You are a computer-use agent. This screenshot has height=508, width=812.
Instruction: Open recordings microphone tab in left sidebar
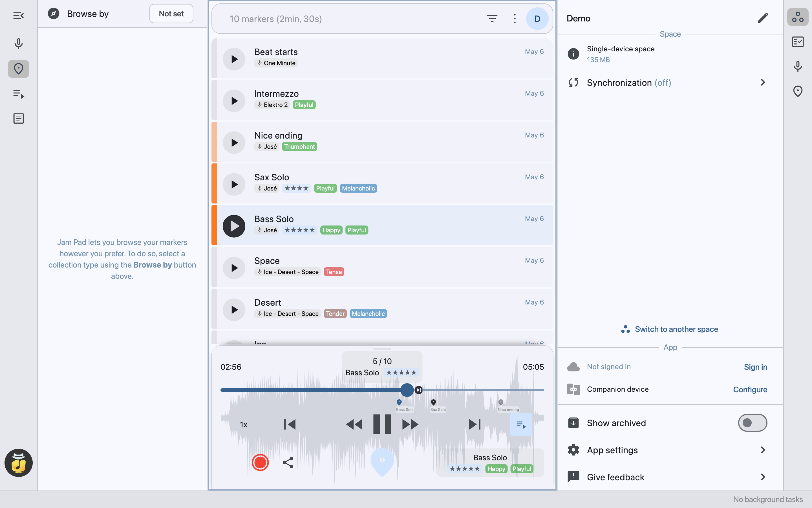pos(18,44)
